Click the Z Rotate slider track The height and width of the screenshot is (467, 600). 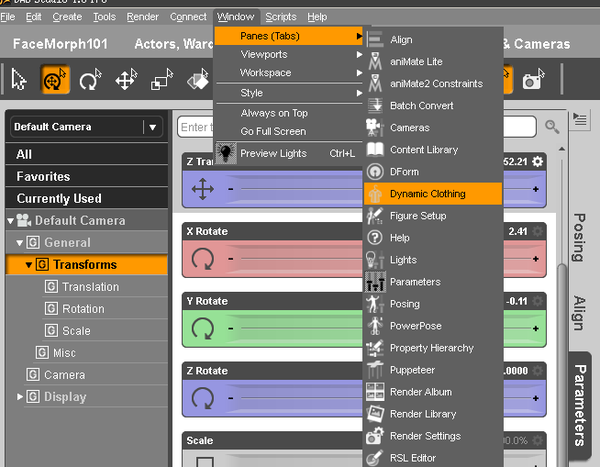(302, 398)
